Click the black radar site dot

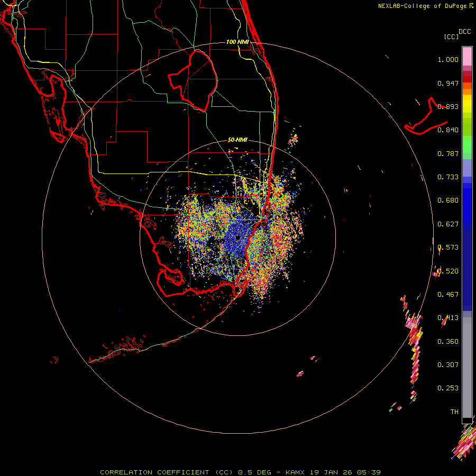(x=239, y=237)
